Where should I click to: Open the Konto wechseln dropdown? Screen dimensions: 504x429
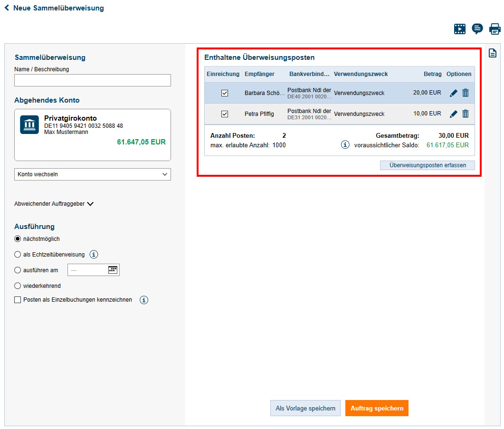93,174
